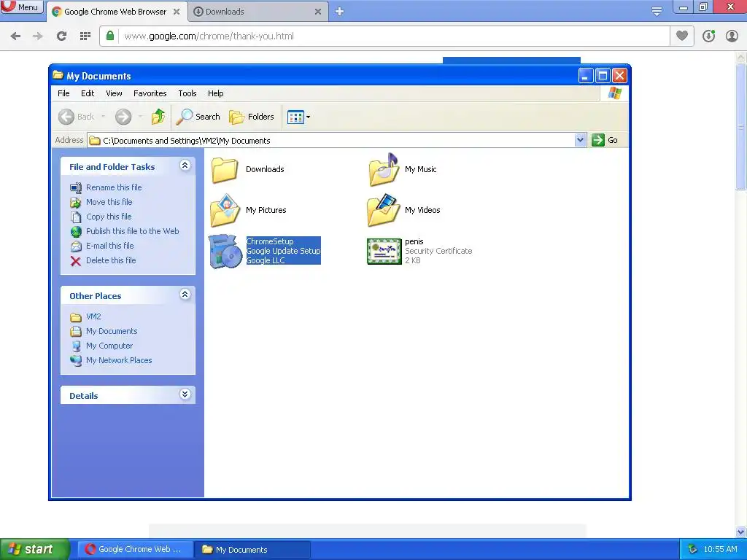The image size is (747, 560).
Task: Click the Explorer Forward arrow button
Action: tap(123, 117)
